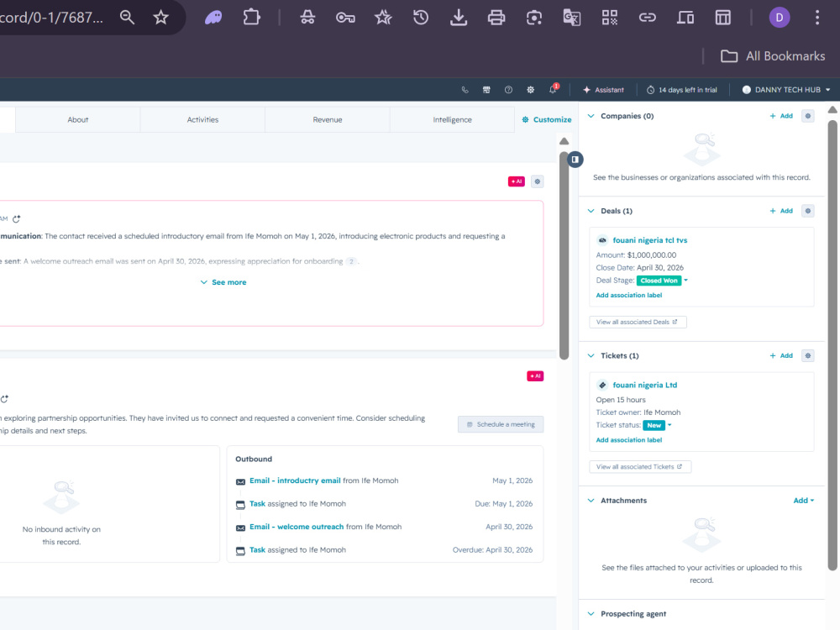Open the summary card gear settings
Screen dimensions: 840x630
tap(538, 181)
